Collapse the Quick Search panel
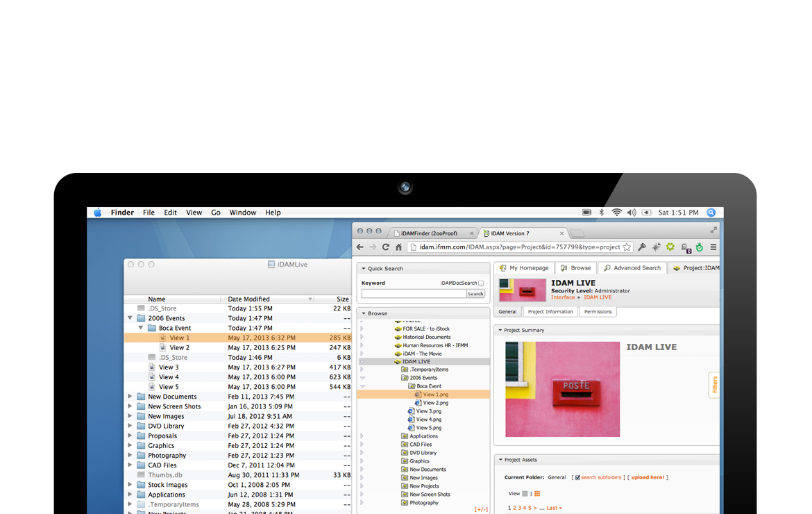812x514 pixels. pyautogui.click(x=364, y=268)
